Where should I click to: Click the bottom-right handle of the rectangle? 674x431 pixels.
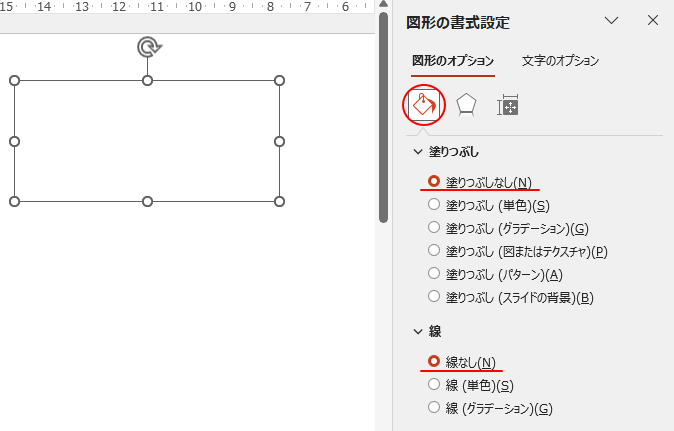pos(279,202)
